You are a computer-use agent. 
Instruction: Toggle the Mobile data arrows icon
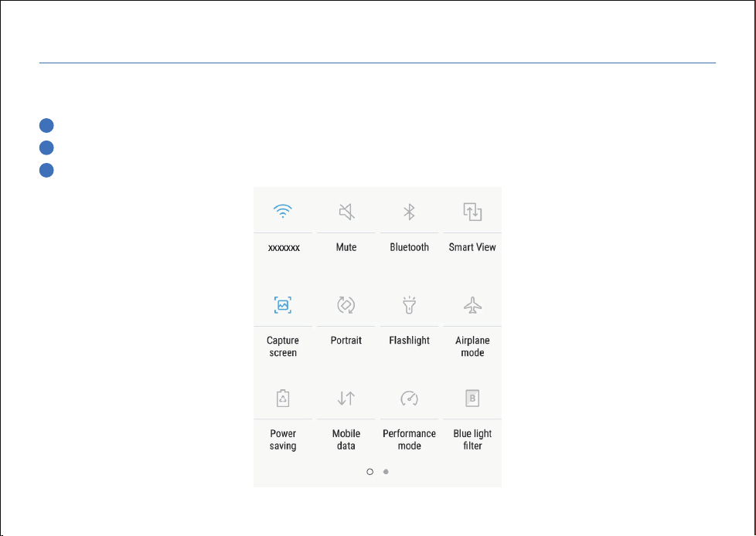pyautogui.click(x=346, y=399)
